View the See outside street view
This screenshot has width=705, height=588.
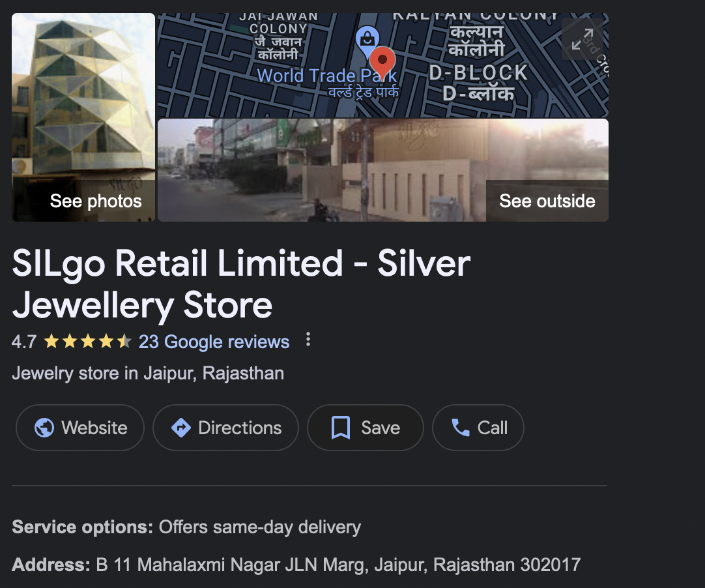tap(383, 170)
